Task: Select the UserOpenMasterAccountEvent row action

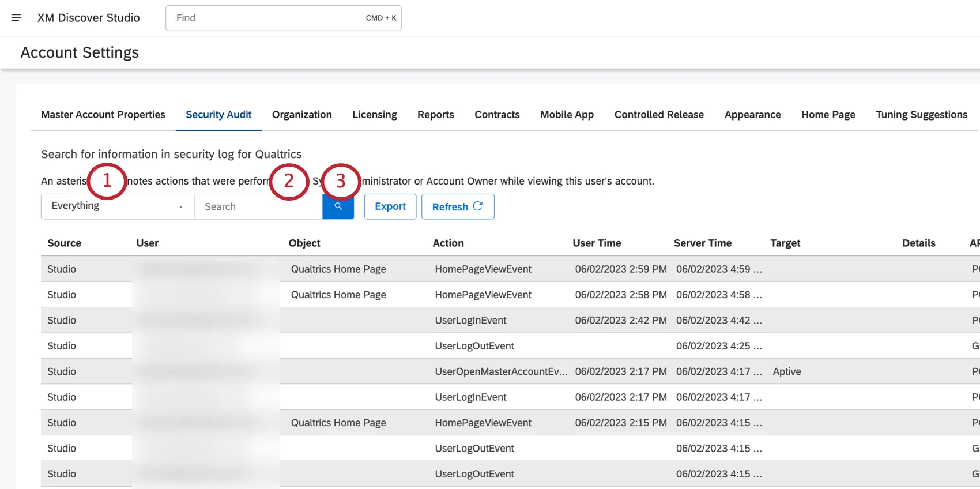Action: click(x=500, y=372)
